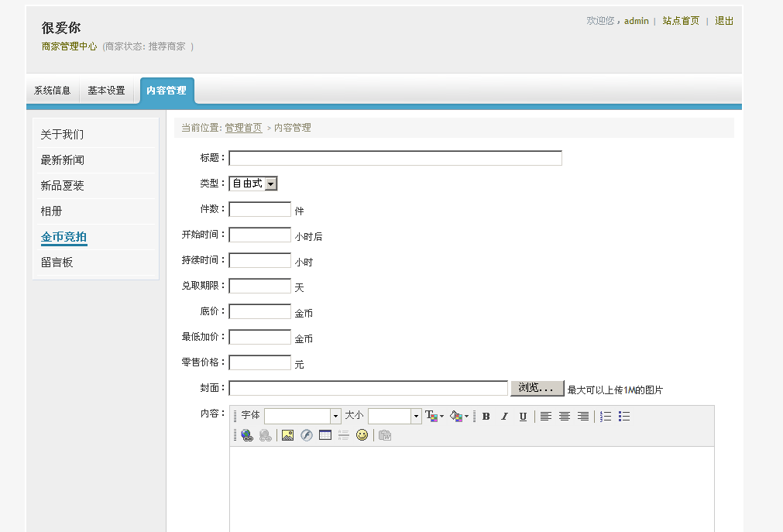Focus the 持续时间 field
Screen dimensions: 783x532
point(259,260)
